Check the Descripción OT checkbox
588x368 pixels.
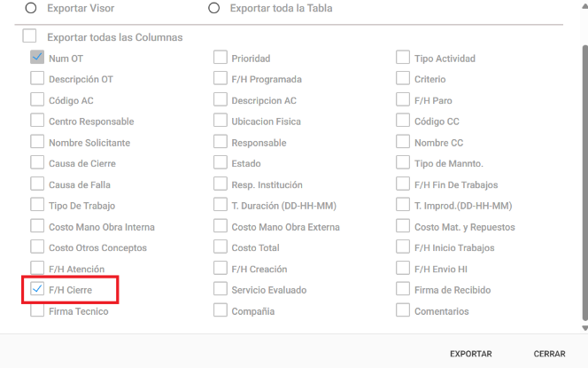point(37,79)
